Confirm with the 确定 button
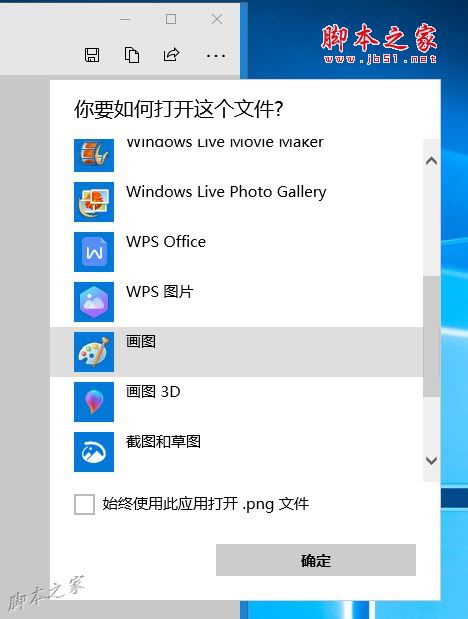Viewport: 468px width, 619px height. coord(316,560)
